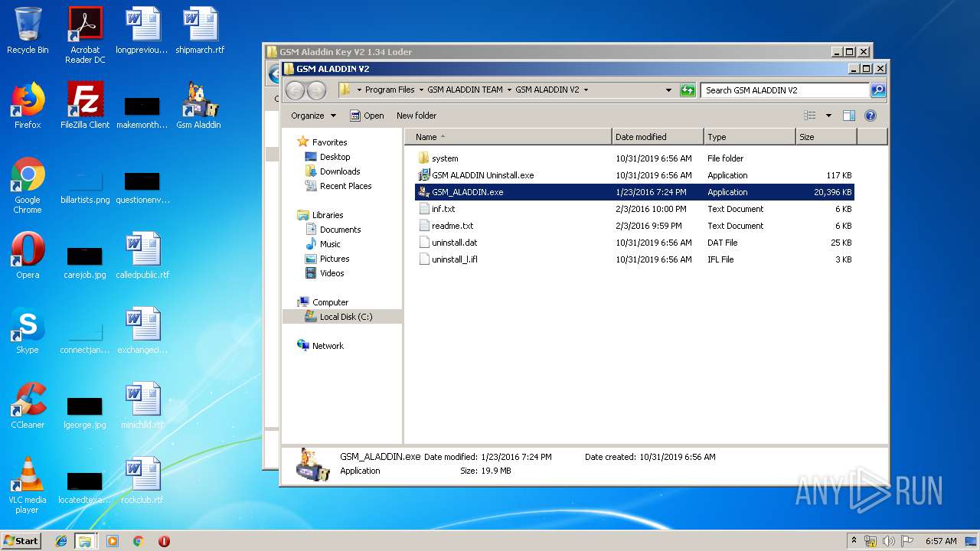Screen dimensions: 980x551
Task: Launch Skype desktop shortcut
Action: [28, 331]
